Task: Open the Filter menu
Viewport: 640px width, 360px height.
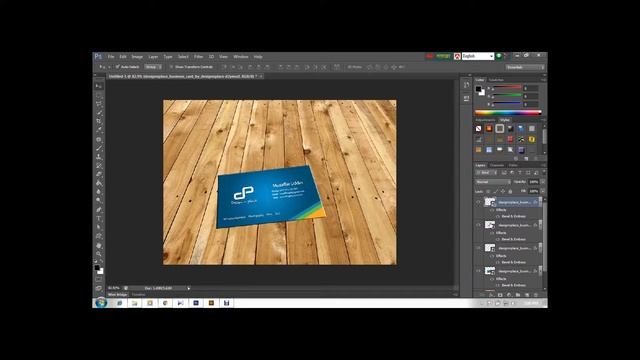Action: pos(198,57)
